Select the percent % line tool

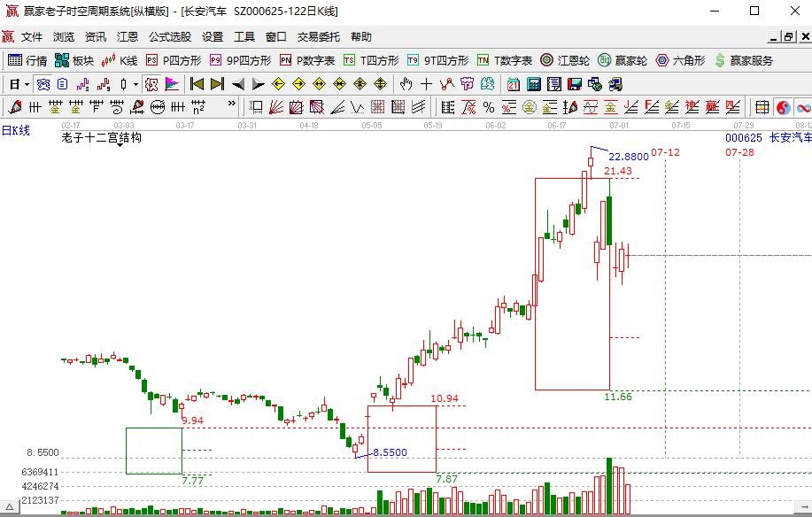pos(488,107)
